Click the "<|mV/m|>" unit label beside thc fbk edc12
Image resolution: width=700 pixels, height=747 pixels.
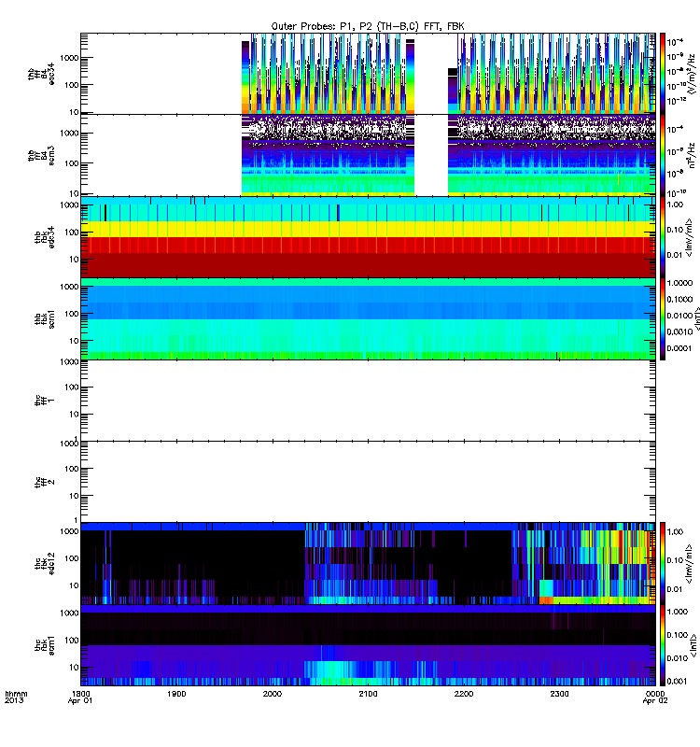(x=688, y=564)
